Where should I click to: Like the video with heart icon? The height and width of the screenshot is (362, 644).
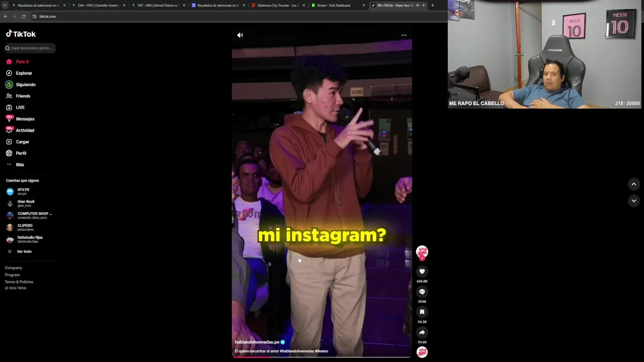click(x=422, y=271)
